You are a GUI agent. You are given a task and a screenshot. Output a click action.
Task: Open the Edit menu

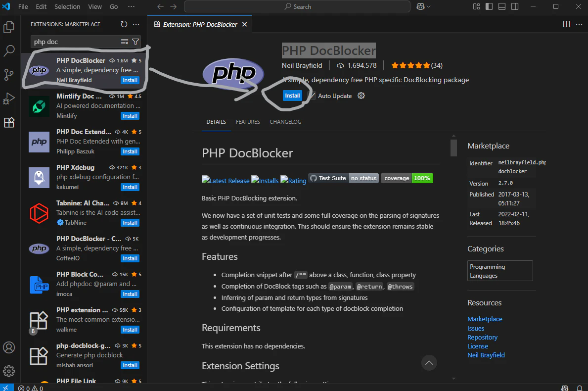(41, 6)
